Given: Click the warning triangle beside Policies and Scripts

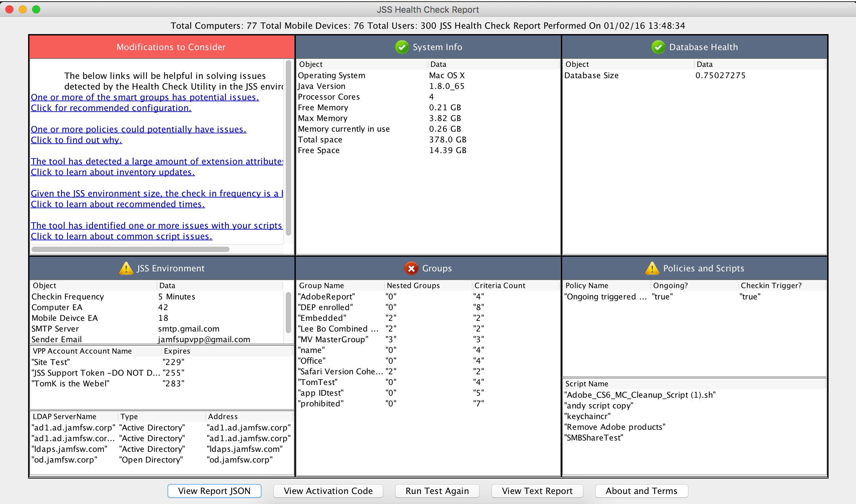Looking at the screenshot, I should tap(652, 268).
